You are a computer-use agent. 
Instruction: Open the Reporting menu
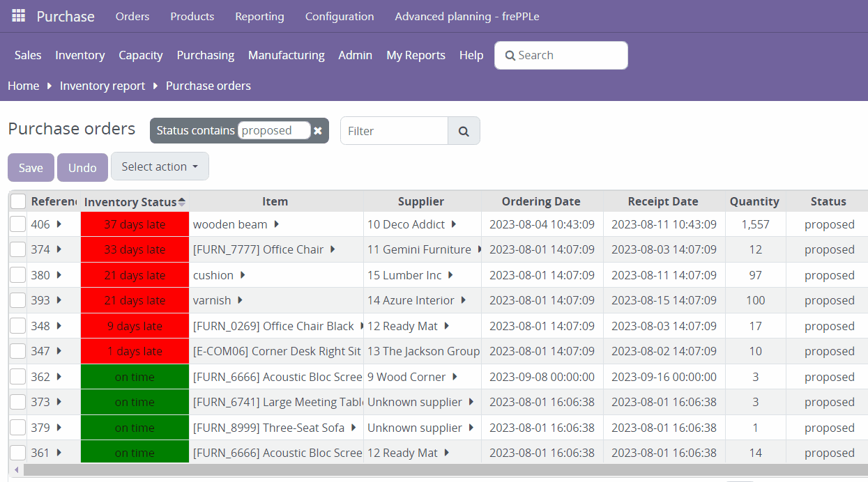[259, 16]
